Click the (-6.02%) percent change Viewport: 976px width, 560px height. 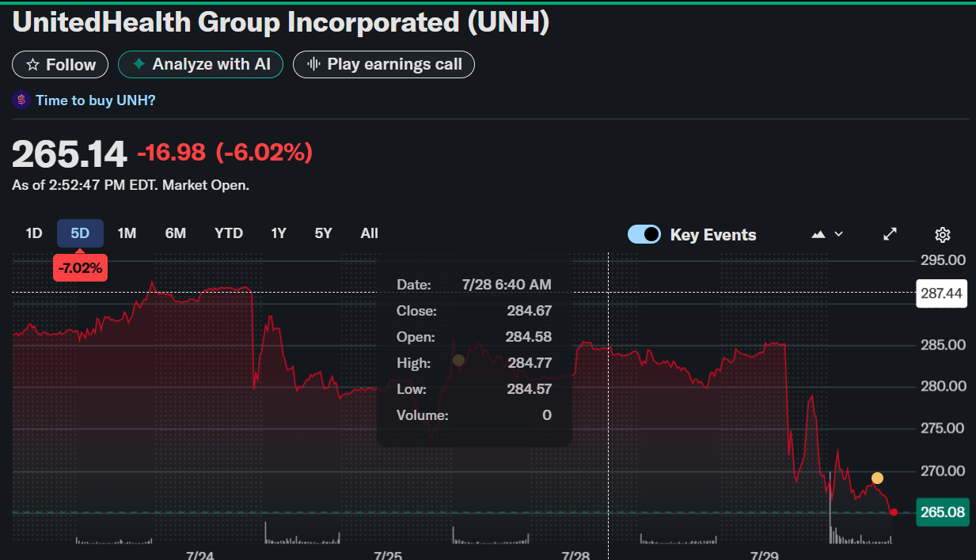tap(264, 153)
